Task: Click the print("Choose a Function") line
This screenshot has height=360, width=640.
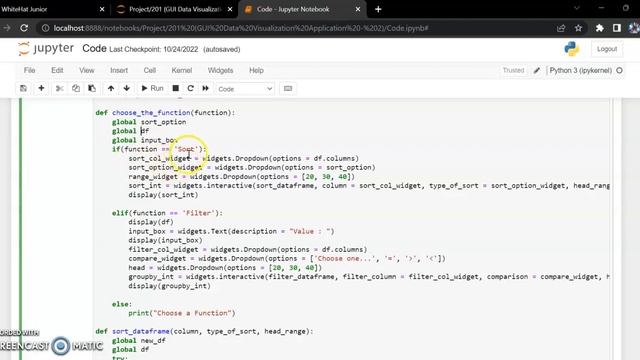Action: 182,313
